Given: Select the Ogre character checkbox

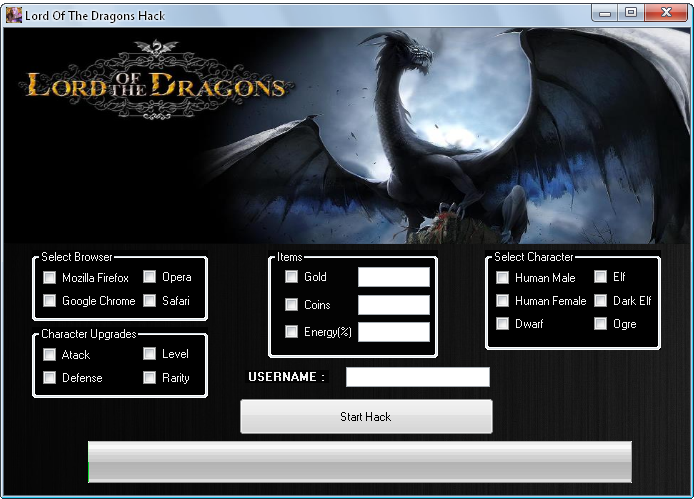Looking at the screenshot, I should [600, 324].
